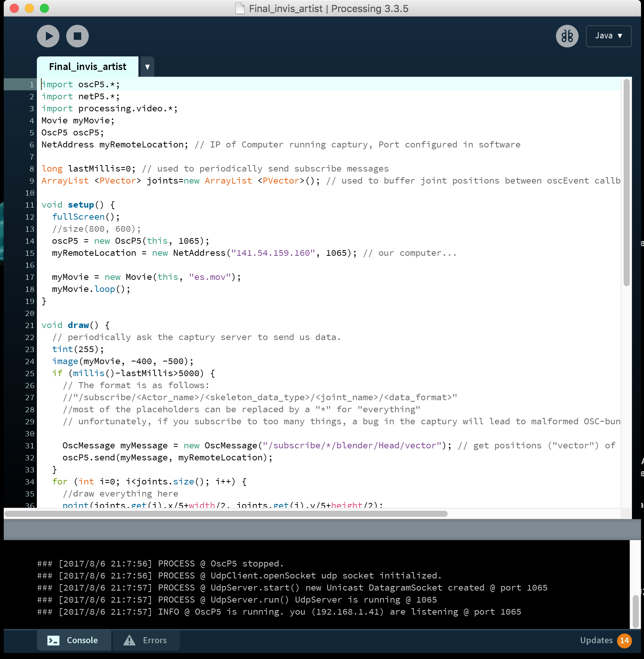Click the IP address string "141.54.159.160"

tap(273, 253)
